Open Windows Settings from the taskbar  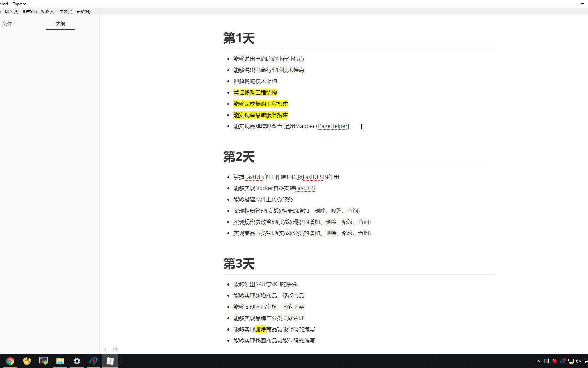[x=77, y=361]
